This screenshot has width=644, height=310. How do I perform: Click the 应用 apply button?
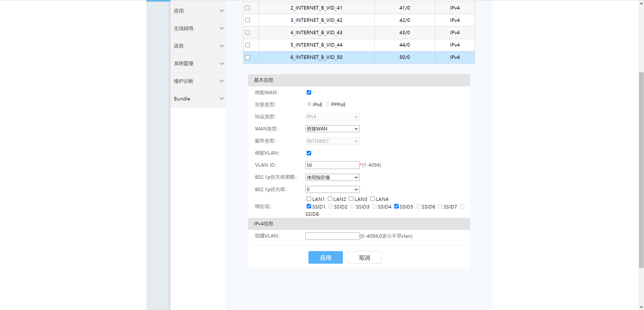point(326,257)
